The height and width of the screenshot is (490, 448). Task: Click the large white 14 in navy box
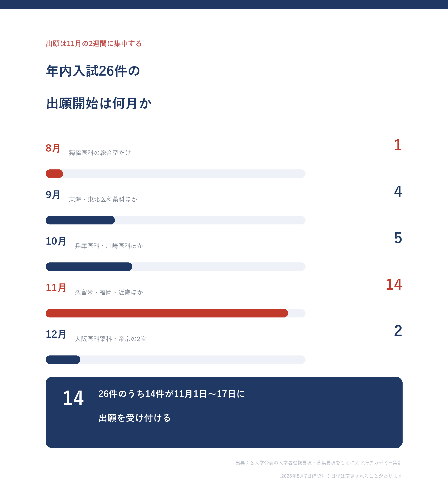point(73,398)
